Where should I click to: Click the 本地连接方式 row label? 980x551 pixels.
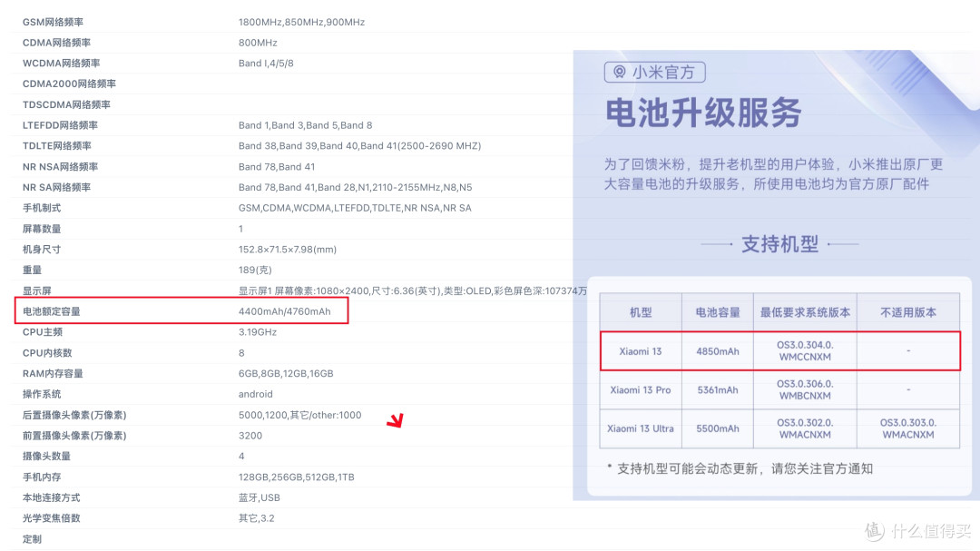click(51, 497)
